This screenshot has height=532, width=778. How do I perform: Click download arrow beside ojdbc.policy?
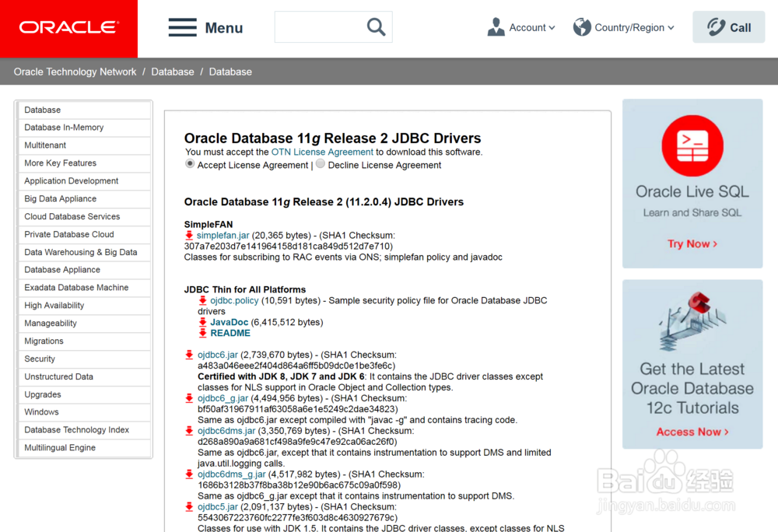coord(202,300)
